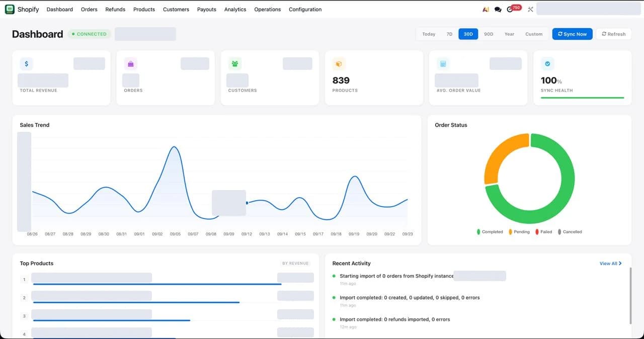Click the people Customers icon
Viewport: 644px width, 339px height.
tap(235, 64)
